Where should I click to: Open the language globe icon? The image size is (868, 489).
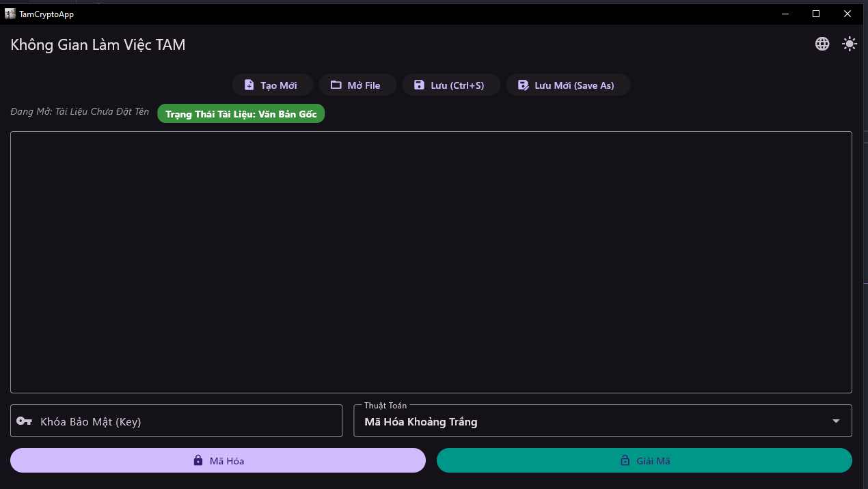pos(822,44)
